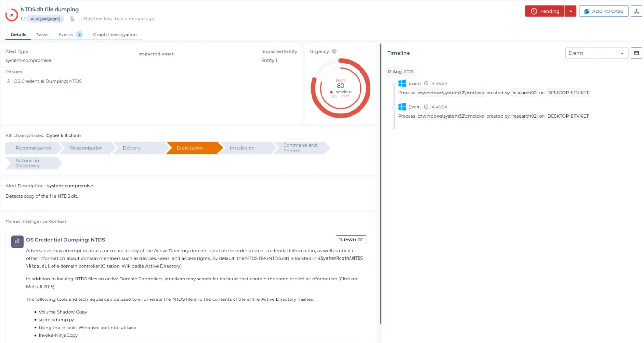Click the 'Detects copy of the file NTDS.dit.' text
Image resolution: width=644 pixels, height=343 pixels.
(42, 196)
